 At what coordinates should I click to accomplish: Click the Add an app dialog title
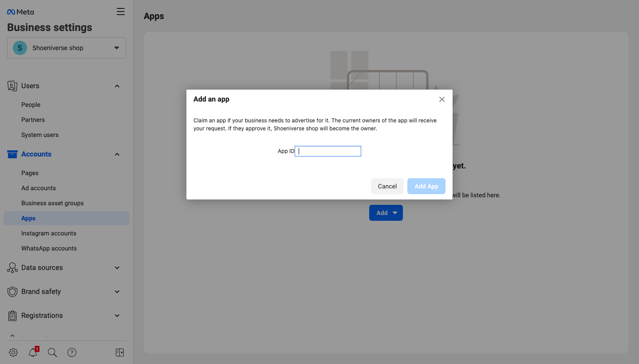pyautogui.click(x=211, y=99)
